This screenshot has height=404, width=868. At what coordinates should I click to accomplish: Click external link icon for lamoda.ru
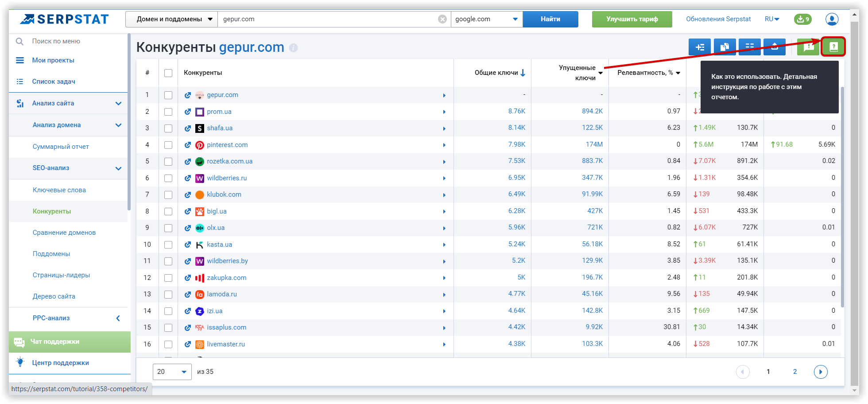click(x=188, y=294)
